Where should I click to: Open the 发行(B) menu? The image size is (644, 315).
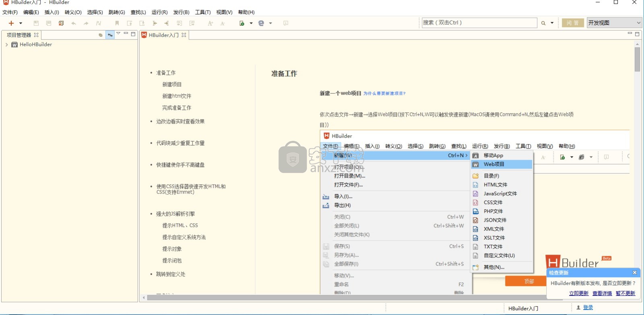(x=181, y=12)
